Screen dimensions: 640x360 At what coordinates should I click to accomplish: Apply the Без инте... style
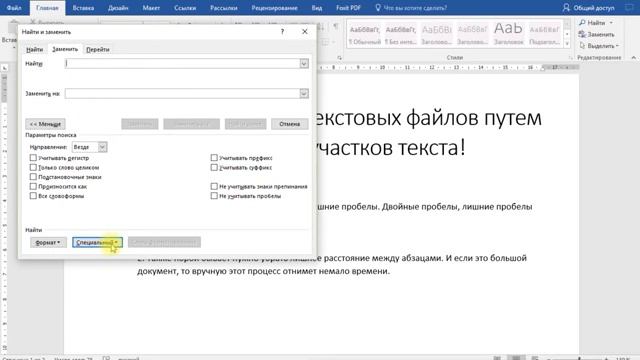pyautogui.click(x=400, y=34)
